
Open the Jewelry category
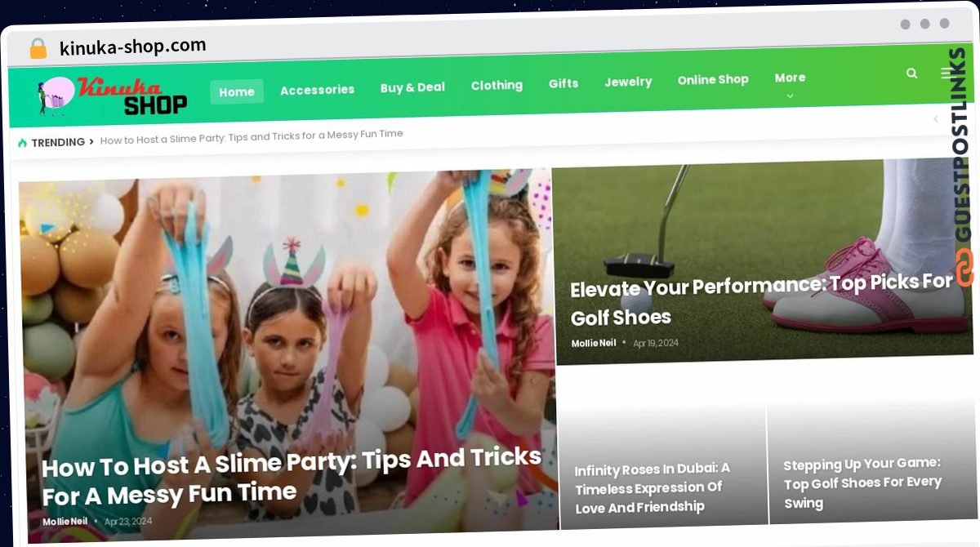click(x=628, y=82)
